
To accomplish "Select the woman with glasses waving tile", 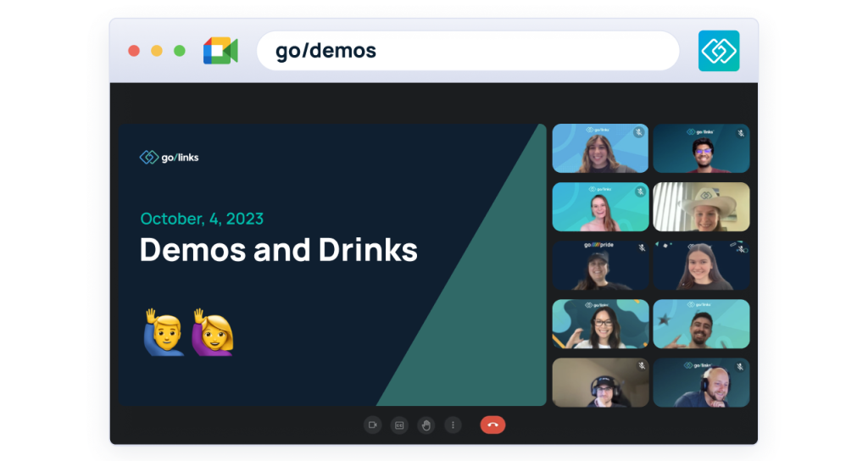I will click(x=601, y=325).
